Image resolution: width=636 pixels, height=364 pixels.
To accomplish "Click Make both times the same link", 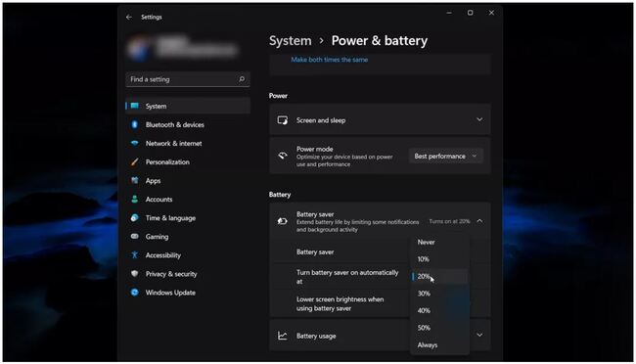I will [x=330, y=60].
